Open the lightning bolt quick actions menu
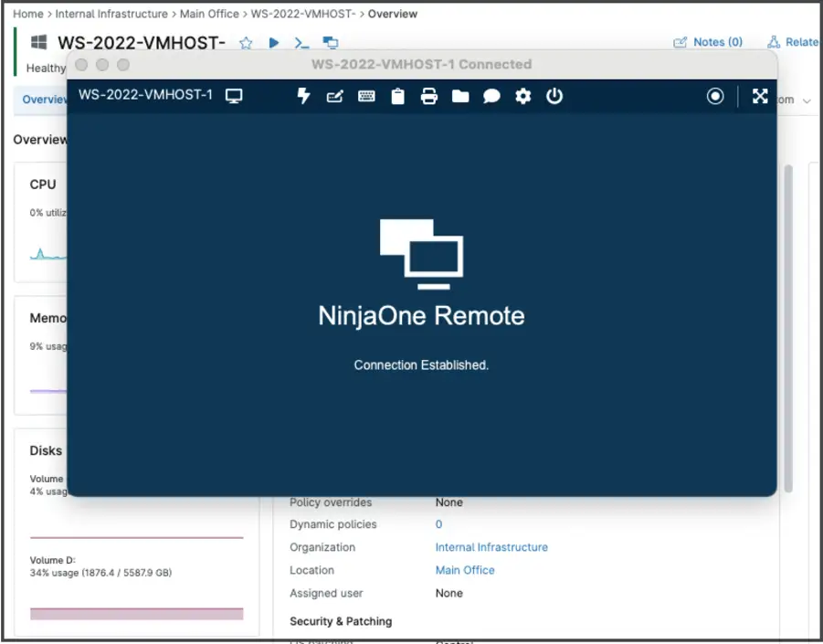The image size is (823, 644). point(303,96)
